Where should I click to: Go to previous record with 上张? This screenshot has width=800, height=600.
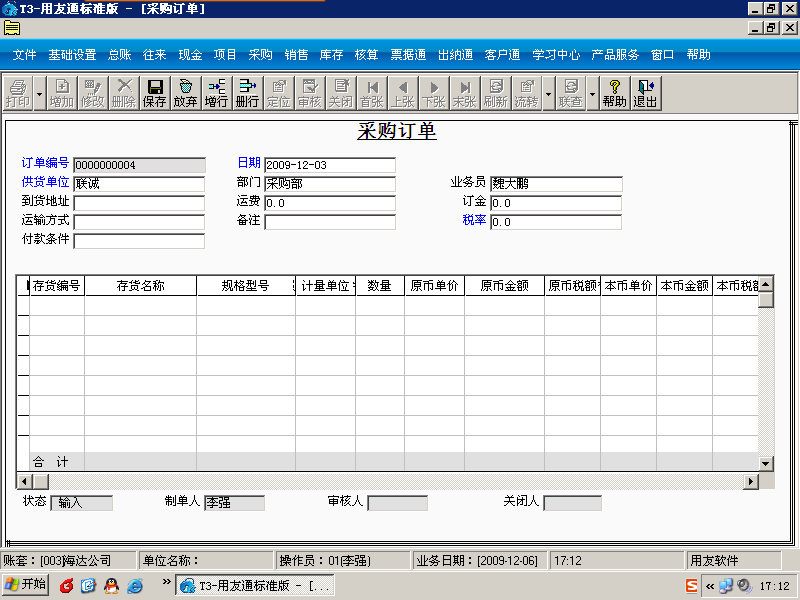pos(403,93)
